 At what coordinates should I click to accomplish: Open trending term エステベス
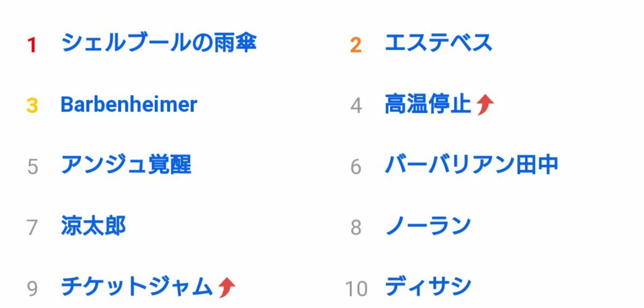[438, 42]
